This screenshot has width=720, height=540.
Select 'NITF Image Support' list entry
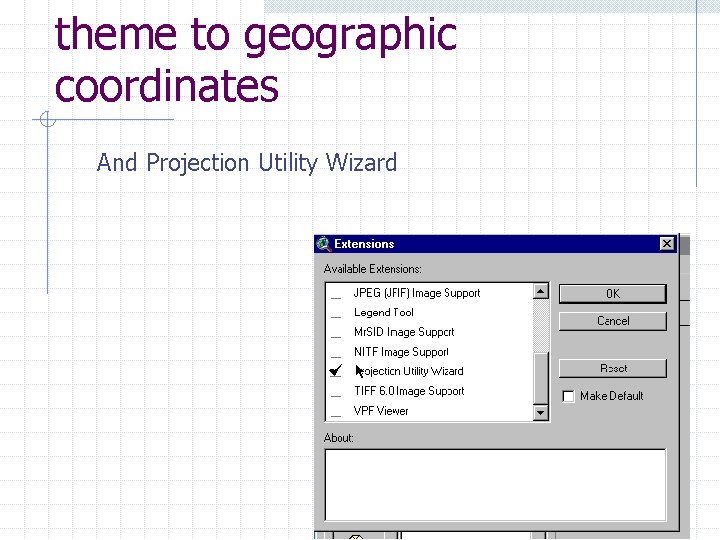coord(401,352)
